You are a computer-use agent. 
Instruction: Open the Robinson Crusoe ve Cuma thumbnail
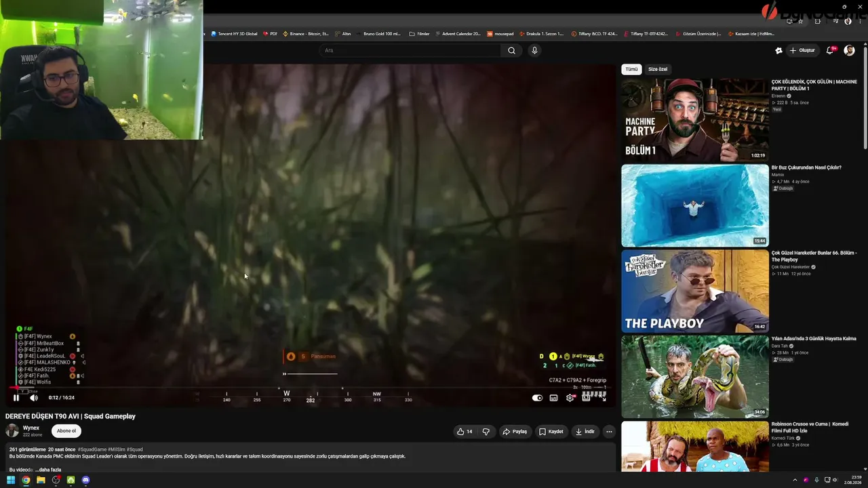[x=695, y=446]
